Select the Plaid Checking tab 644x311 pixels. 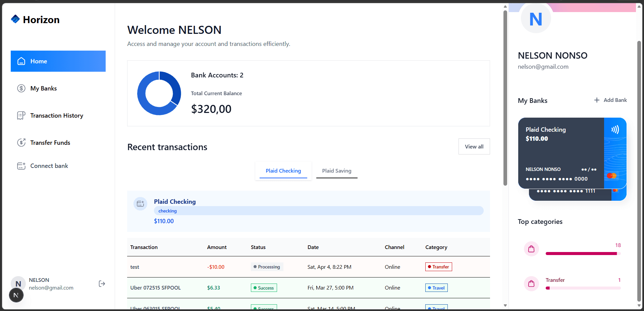click(x=283, y=171)
